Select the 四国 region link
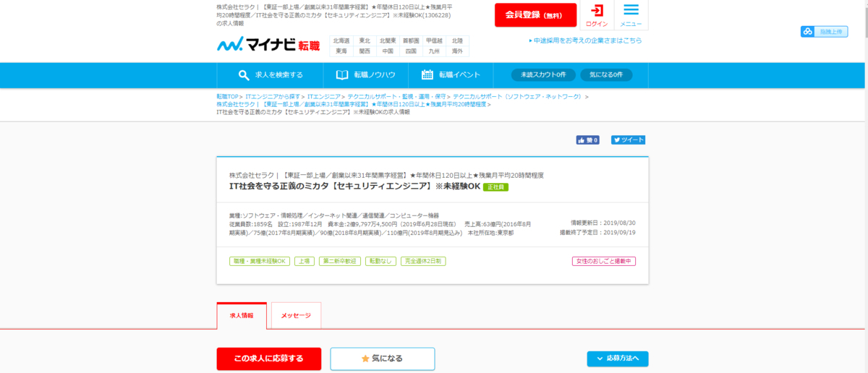The width and height of the screenshot is (868, 373). coord(411,51)
